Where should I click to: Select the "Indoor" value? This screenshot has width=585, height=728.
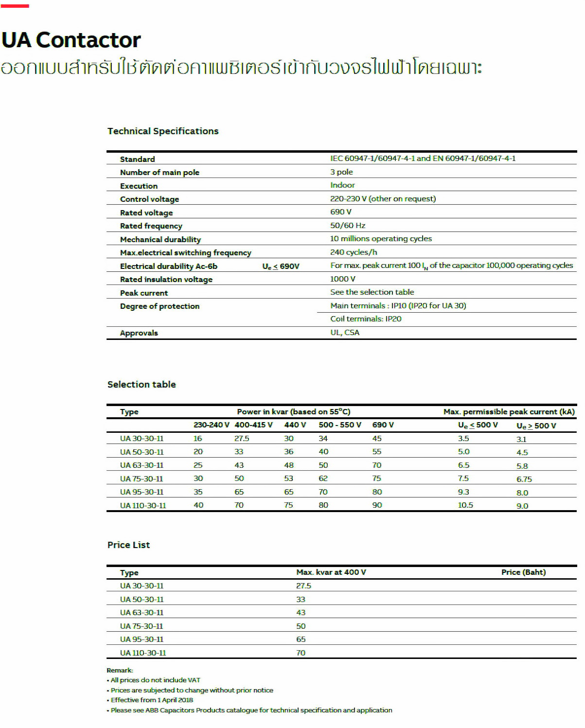click(x=342, y=185)
